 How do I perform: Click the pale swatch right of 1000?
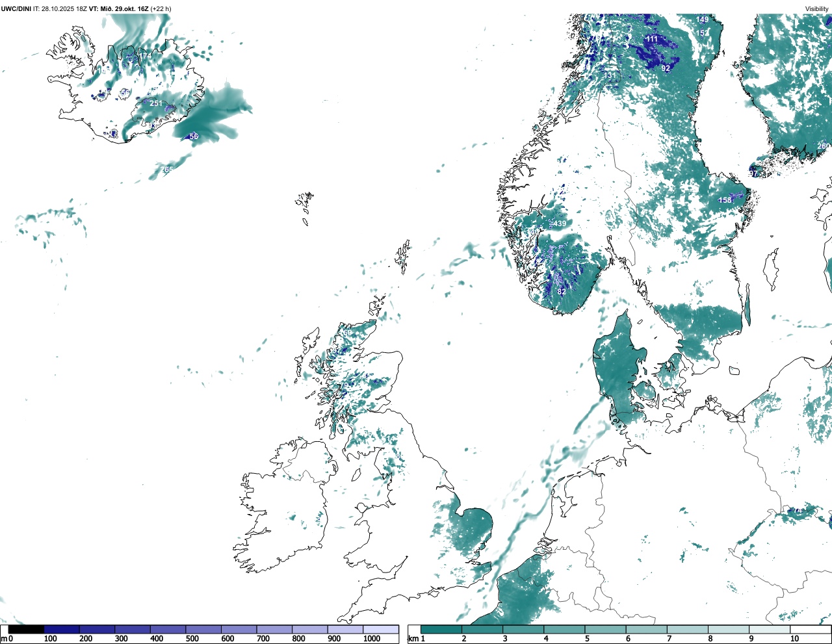pyautogui.click(x=381, y=629)
